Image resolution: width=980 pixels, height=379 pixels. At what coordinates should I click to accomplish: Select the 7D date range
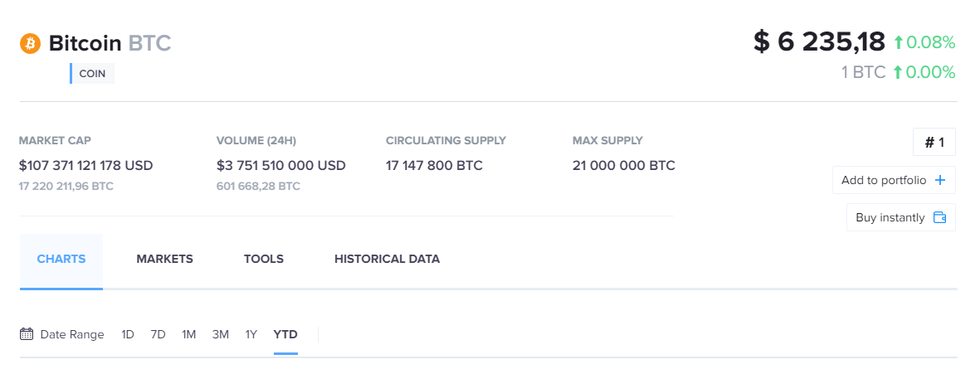(x=158, y=334)
